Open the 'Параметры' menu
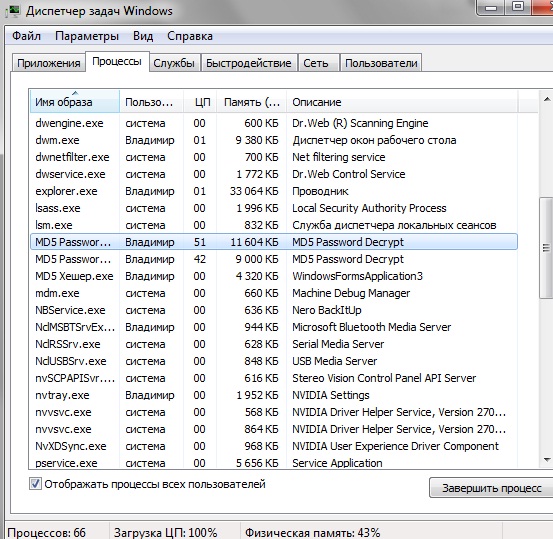The height and width of the screenshot is (539, 553). (x=87, y=36)
